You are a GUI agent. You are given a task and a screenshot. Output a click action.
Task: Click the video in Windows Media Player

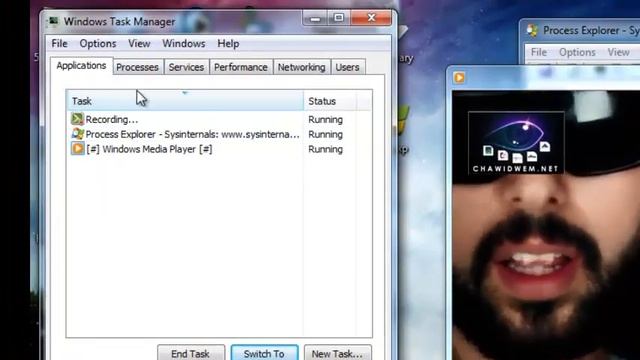coord(546,225)
